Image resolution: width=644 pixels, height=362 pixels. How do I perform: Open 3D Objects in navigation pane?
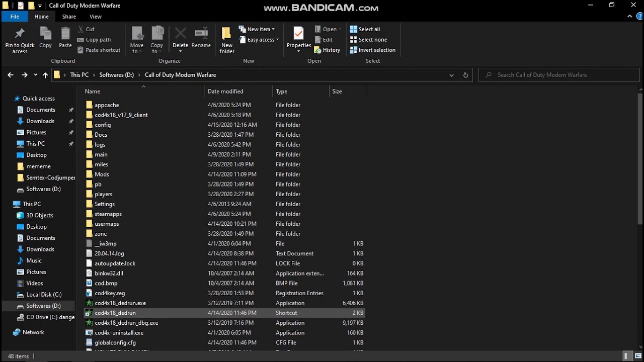click(35, 215)
